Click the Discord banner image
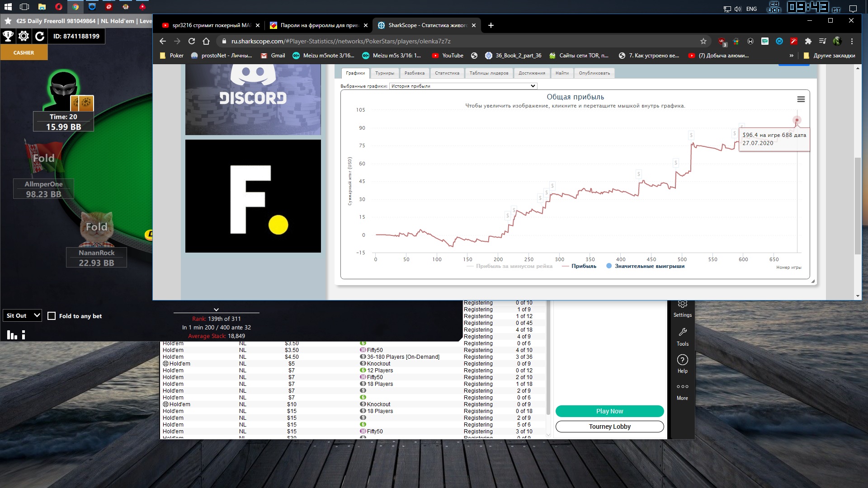This screenshot has height=488, width=868. pos(253,99)
